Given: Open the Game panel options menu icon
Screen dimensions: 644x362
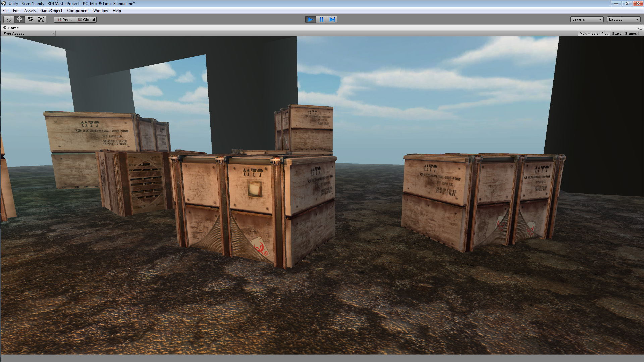Looking at the screenshot, I should (x=640, y=28).
